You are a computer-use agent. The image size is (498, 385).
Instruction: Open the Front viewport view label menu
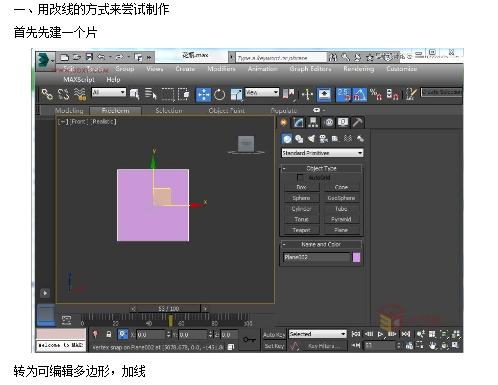point(78,122)
